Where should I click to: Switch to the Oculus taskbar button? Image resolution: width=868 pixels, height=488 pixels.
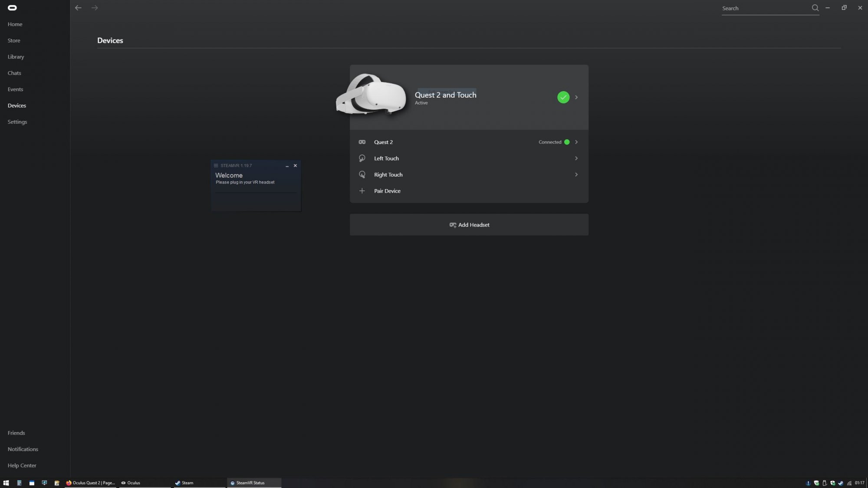(x=145, y=483)
